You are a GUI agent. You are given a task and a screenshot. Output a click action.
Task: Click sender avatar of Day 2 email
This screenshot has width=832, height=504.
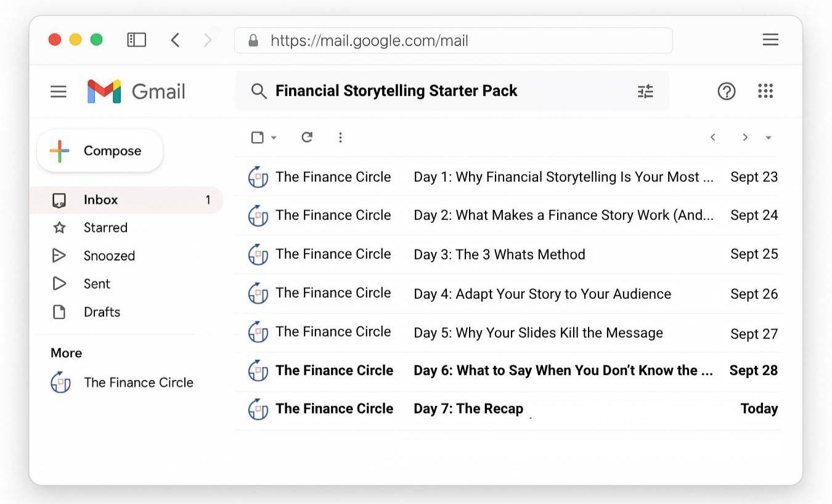(258, 216)
